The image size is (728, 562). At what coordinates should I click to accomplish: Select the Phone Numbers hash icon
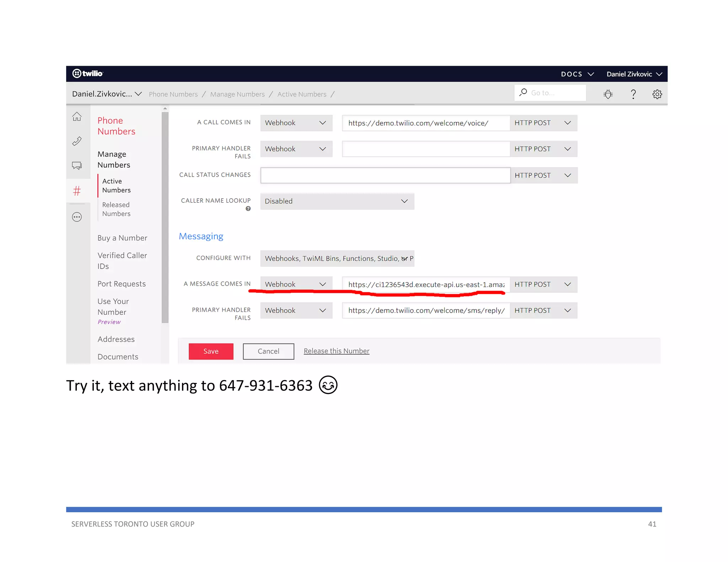pyautogui.click(x=77, y=191)
